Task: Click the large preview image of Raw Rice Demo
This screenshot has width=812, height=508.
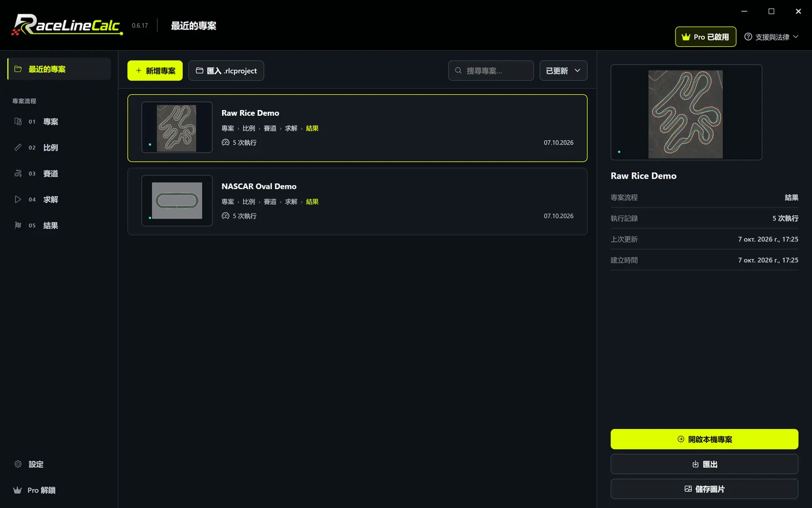Action: point(686,112)
